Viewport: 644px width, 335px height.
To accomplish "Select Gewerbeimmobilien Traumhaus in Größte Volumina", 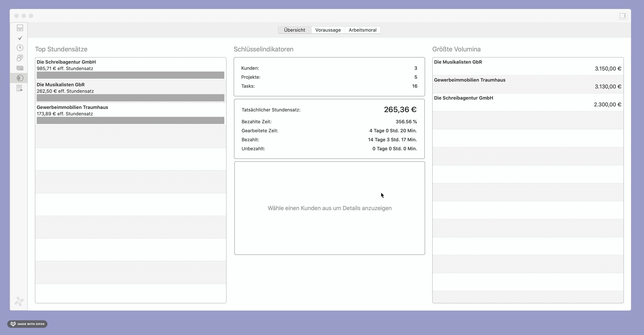I will (528, 84).
